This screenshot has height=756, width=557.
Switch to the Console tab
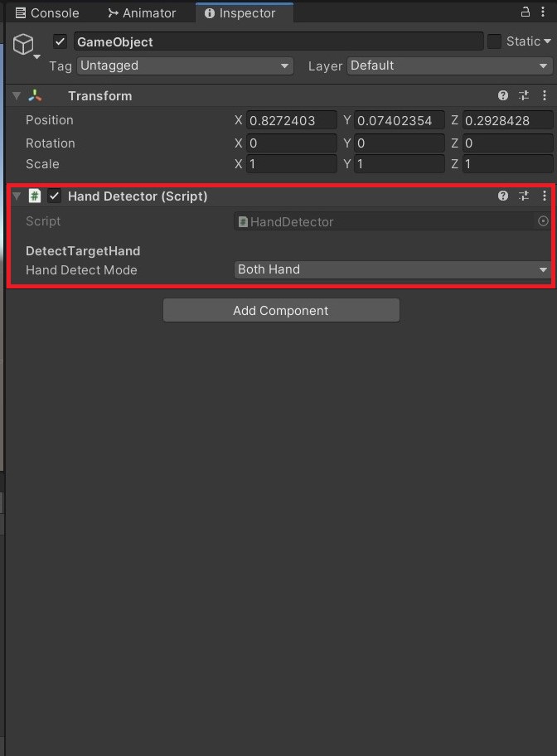46,13
